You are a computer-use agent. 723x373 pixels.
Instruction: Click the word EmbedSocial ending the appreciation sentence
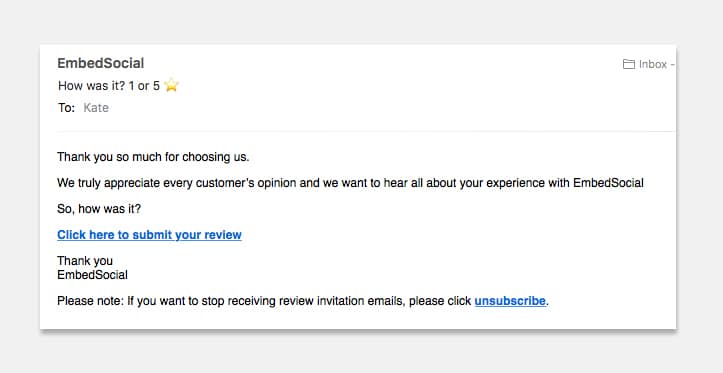(608, 183)
